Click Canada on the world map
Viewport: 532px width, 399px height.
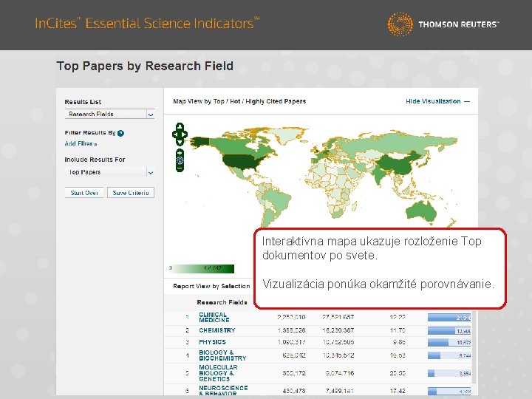(237, 146)
